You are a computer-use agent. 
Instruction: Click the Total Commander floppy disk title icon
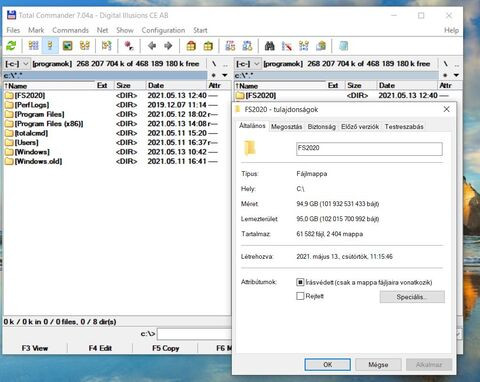point(11,15)
